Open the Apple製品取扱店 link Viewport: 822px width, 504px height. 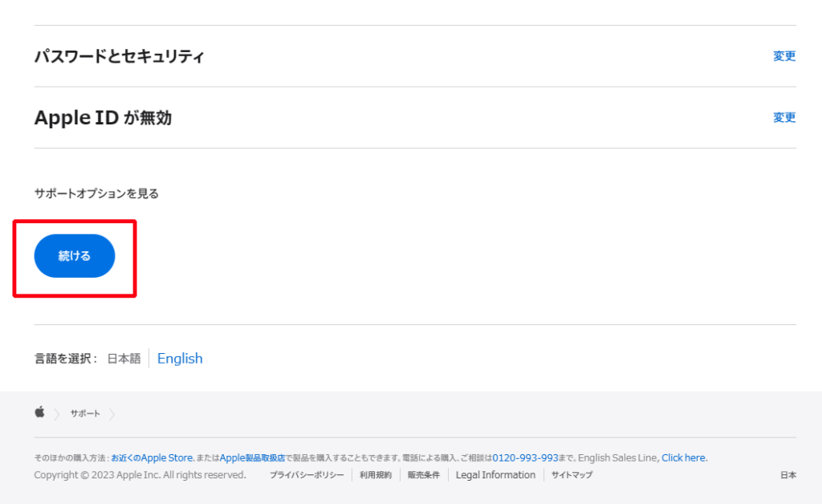point(252,457)
